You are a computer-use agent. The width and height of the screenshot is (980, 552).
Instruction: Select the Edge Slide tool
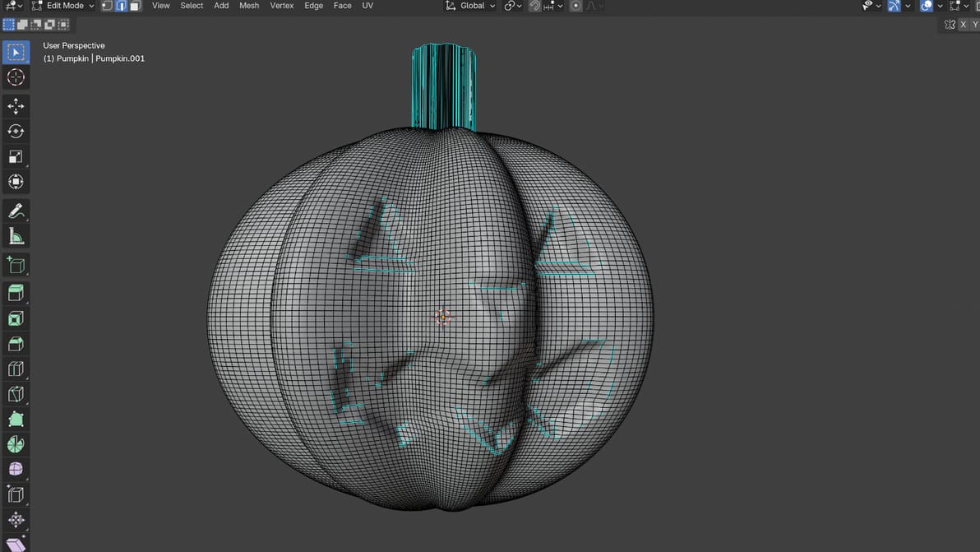16,494
